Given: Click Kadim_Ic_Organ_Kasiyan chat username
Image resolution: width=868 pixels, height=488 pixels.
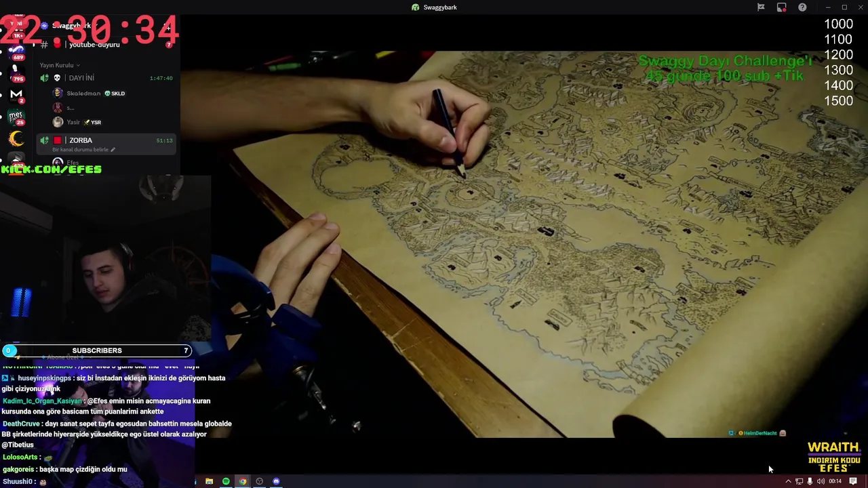Looking at the screenshot, I should click(x=42, y=401).
